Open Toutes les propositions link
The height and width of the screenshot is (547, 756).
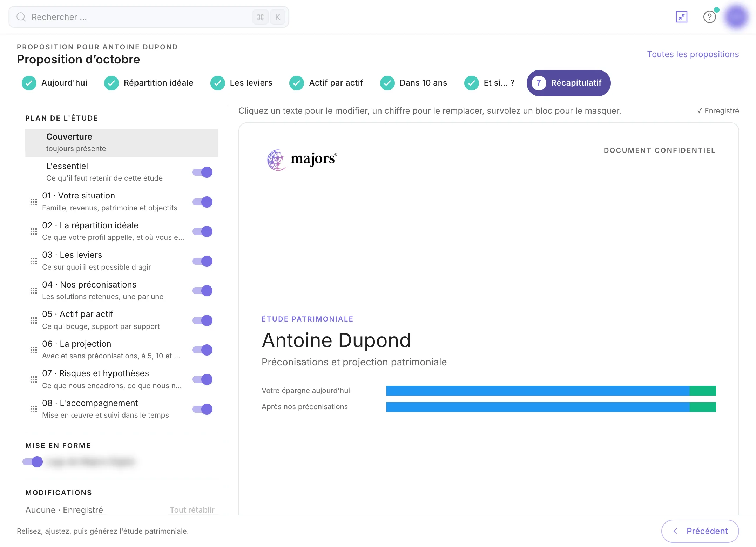point(693,54)
